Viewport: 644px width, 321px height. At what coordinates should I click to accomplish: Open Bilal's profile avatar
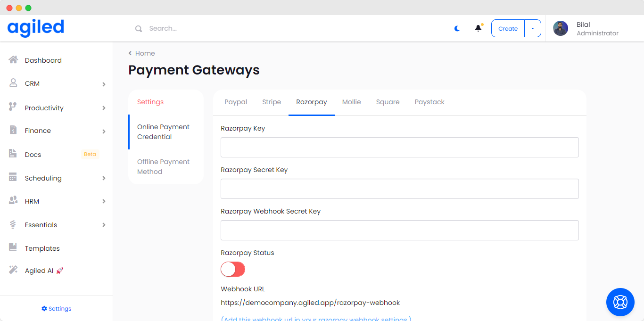pos(561,28)
